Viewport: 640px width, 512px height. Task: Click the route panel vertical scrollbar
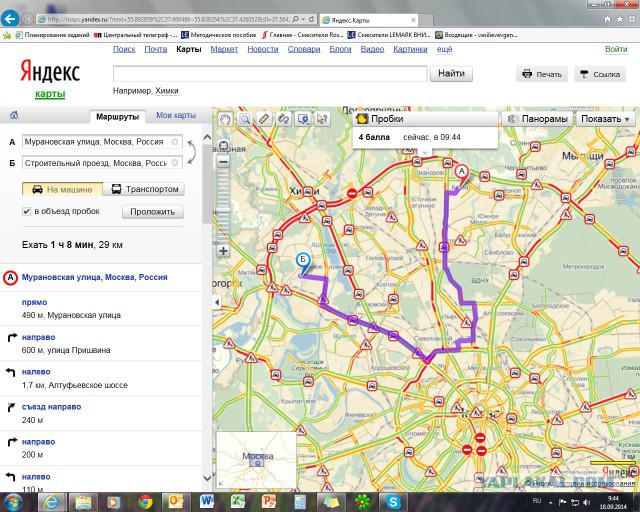click(207, 184)
